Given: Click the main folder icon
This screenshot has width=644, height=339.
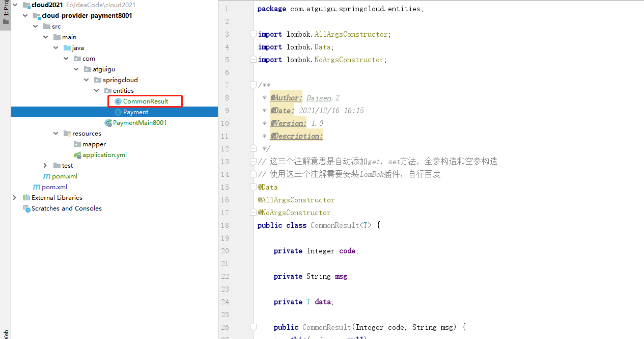Looking at the screenshot, I should pos(57,37).
